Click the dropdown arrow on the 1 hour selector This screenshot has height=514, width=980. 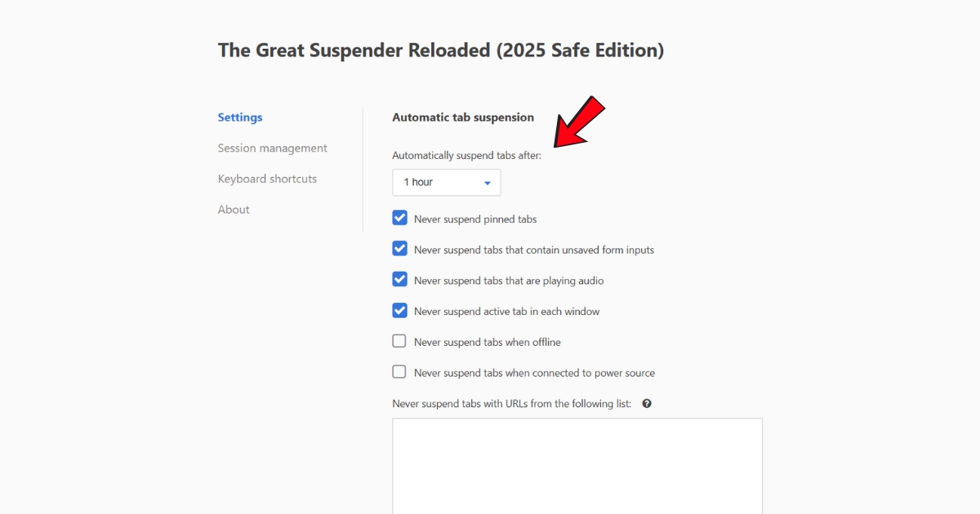click(x=488, y=182)
